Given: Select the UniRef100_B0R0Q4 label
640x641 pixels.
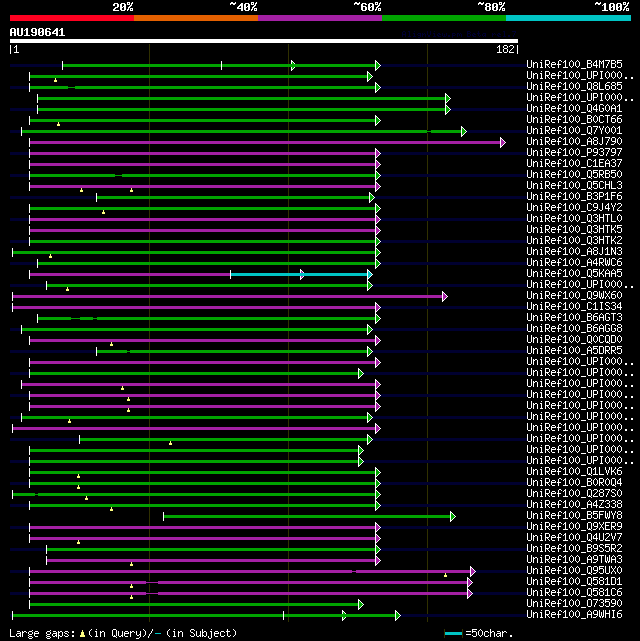Looking at the screenshot, I should [574, 483].
